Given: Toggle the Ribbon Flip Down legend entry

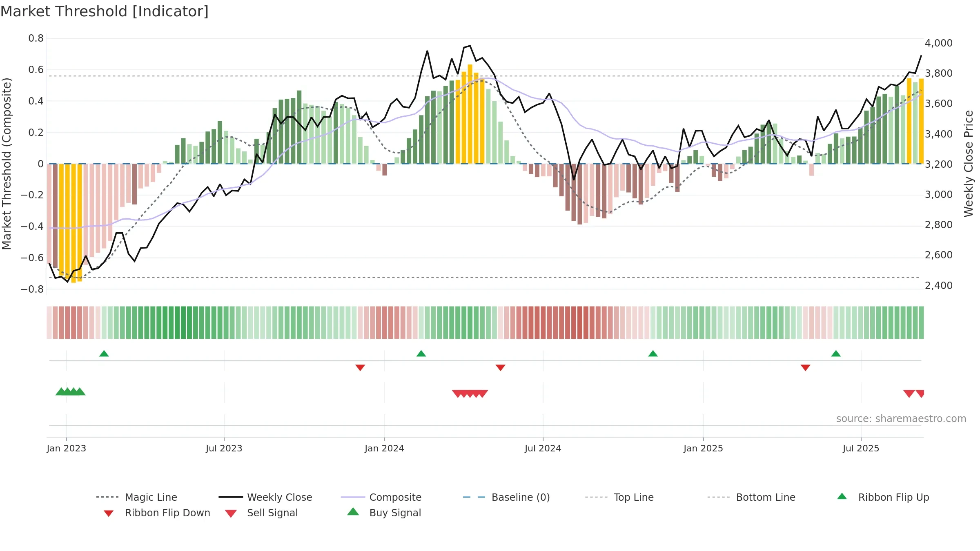Looking at the screenshot, I should tap(156, 513).
